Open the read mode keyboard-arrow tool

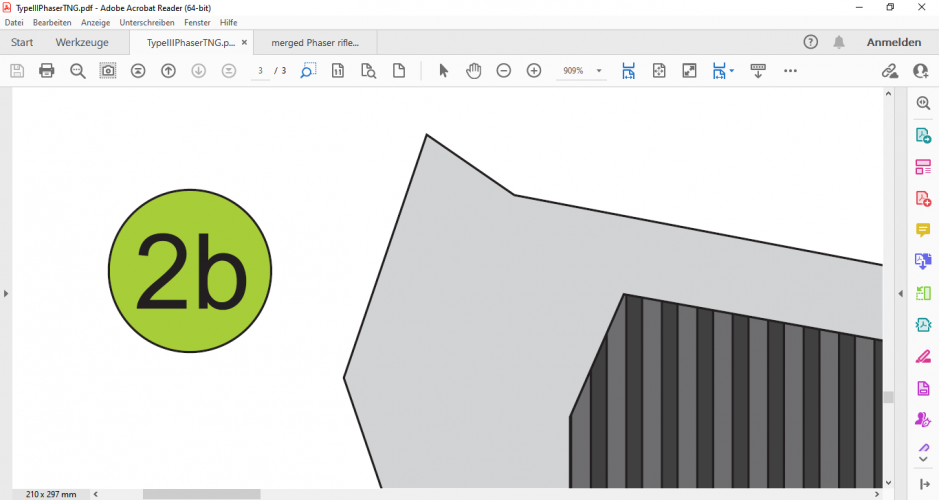758,71
